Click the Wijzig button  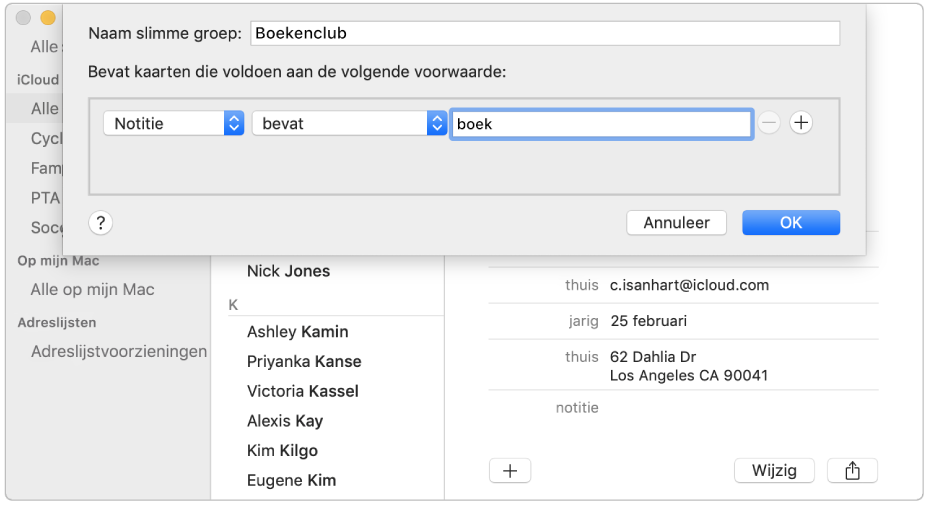click(774, 471)
